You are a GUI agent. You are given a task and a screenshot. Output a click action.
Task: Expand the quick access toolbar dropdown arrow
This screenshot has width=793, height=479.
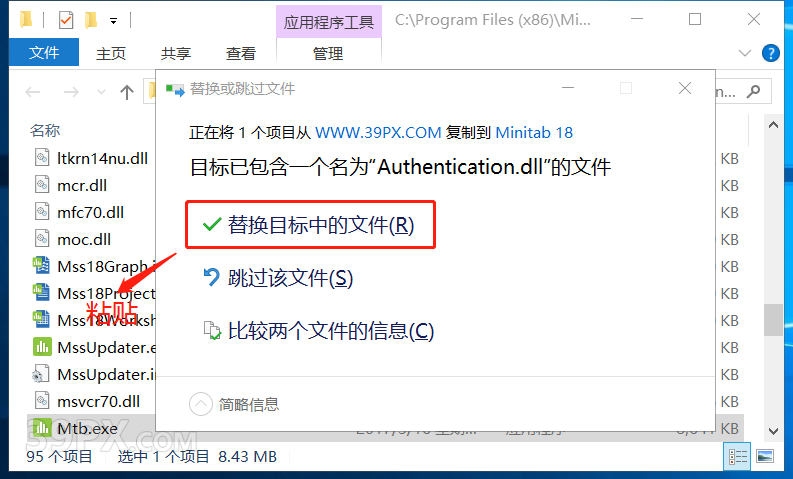(x=113, y=21)
